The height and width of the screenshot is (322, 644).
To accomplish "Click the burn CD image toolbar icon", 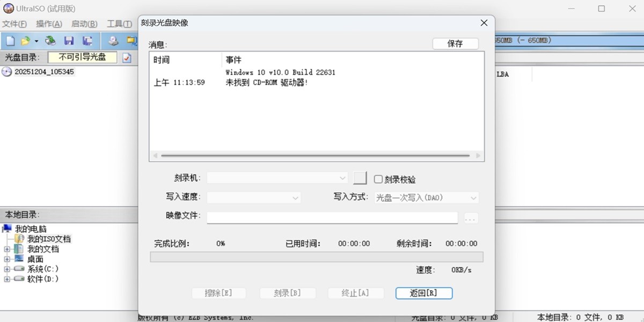I will (x=113, y=40).
